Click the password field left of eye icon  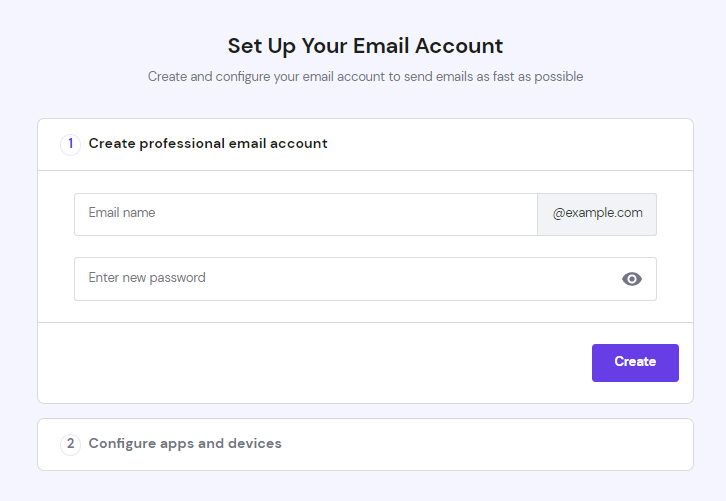click(x=412, y=279)
